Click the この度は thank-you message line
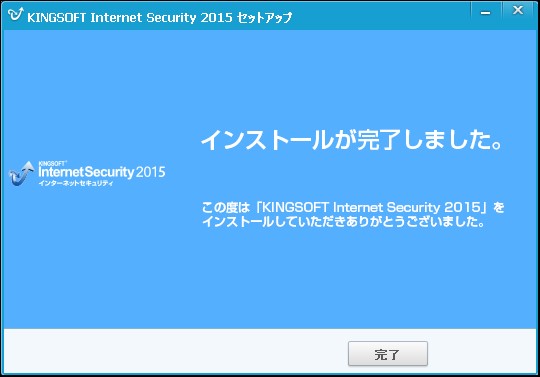This screenshot has height=377, width=540. pos(353,208)
